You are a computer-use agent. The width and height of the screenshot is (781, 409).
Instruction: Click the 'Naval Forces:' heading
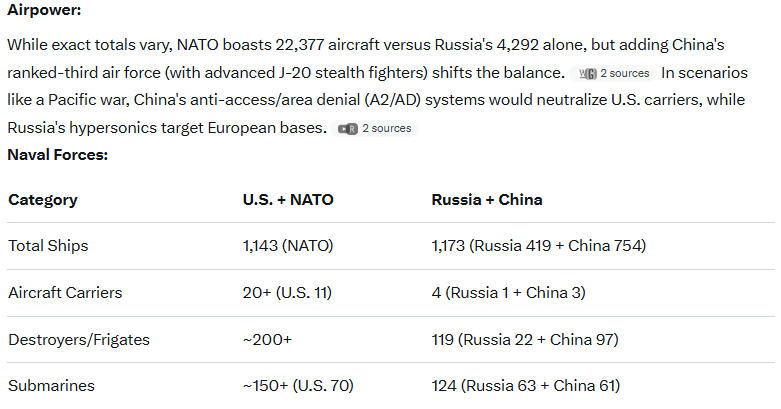point(57,155)
